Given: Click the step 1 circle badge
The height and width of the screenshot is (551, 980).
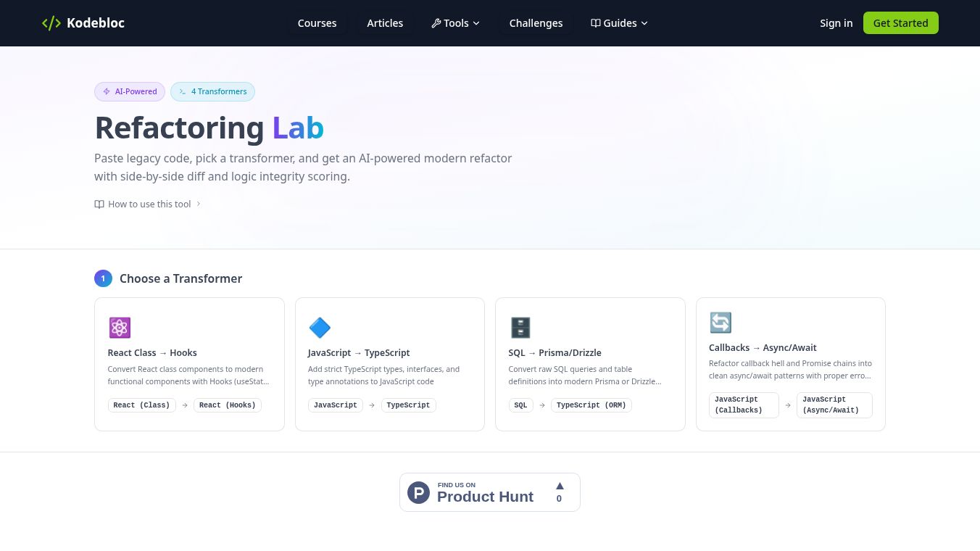Looking at the screenshot, I should [103, 278].
